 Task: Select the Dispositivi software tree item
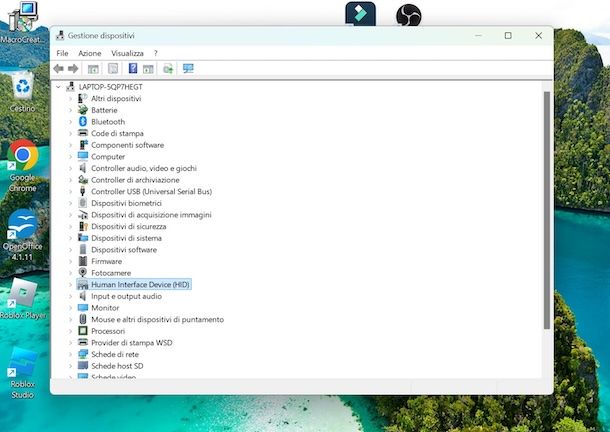pyautogui.click(x=124, y=249)
